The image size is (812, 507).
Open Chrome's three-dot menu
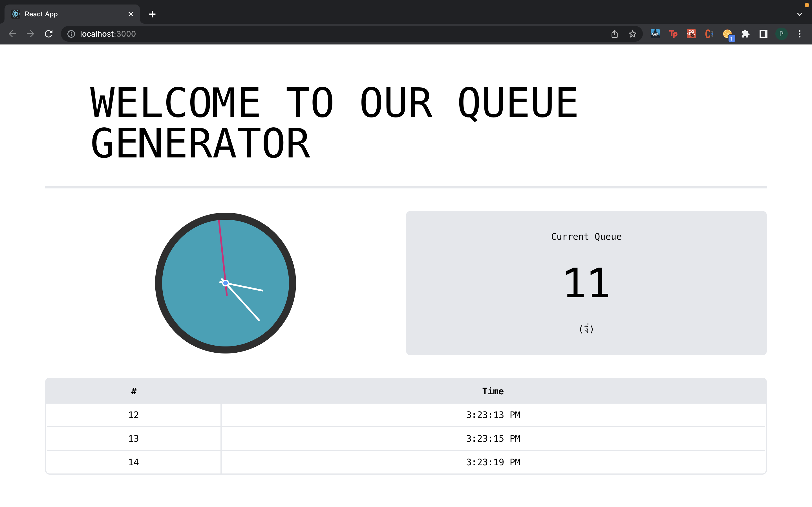800,34
